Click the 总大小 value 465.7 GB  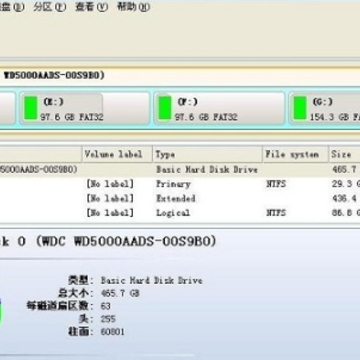[120, 293]
